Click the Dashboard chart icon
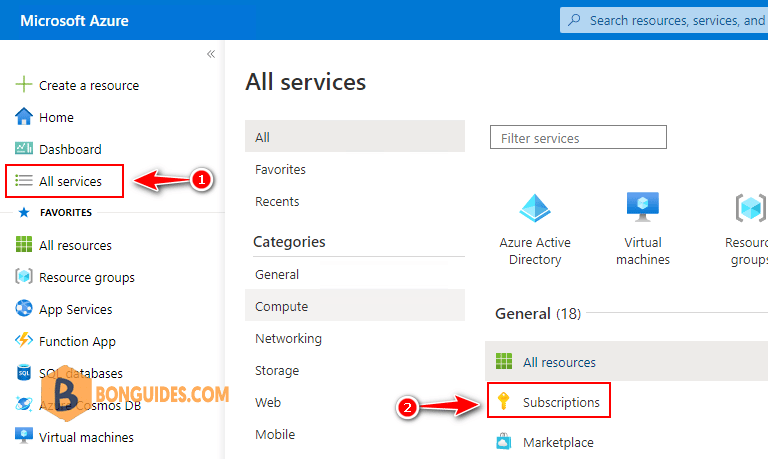Screen dimensions: 768x459 point(24,148)
